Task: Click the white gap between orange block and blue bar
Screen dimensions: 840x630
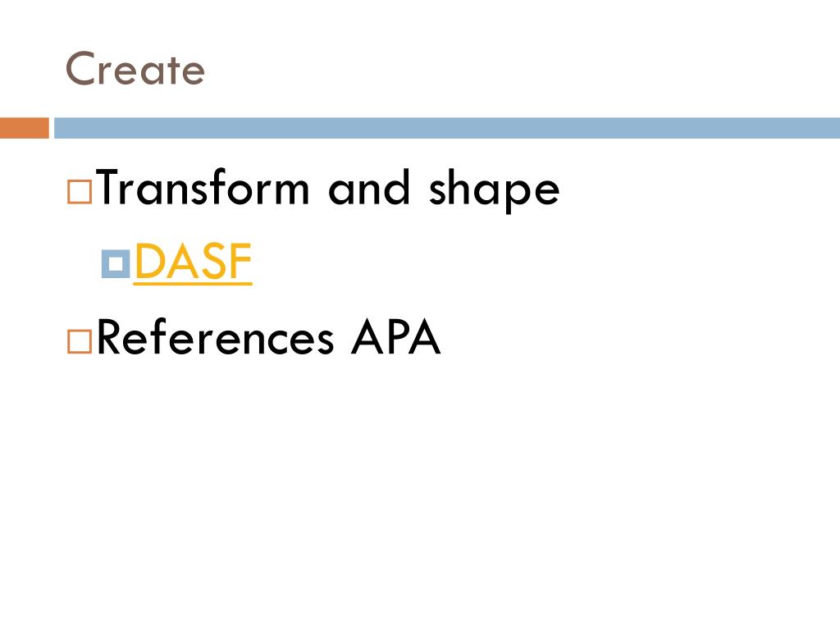Action: (52, 128)
